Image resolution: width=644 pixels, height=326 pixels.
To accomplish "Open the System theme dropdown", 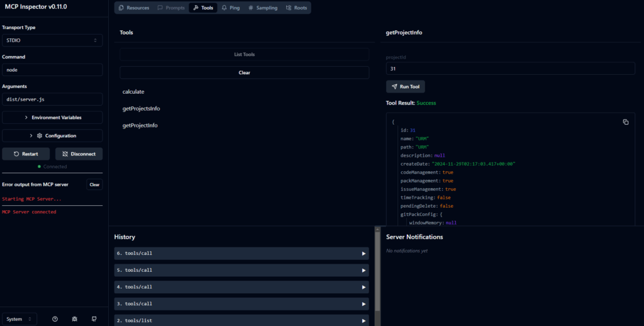I will (x=19, y=319).
